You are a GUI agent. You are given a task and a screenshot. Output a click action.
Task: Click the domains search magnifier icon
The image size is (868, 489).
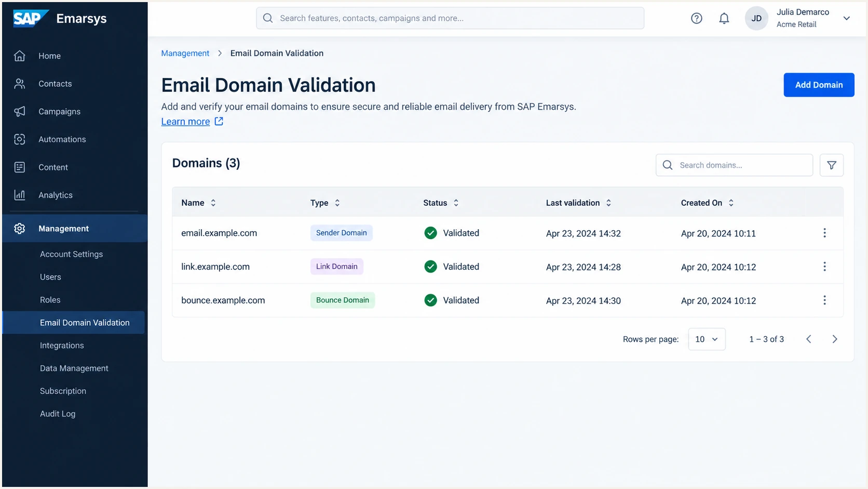(668, 165)
